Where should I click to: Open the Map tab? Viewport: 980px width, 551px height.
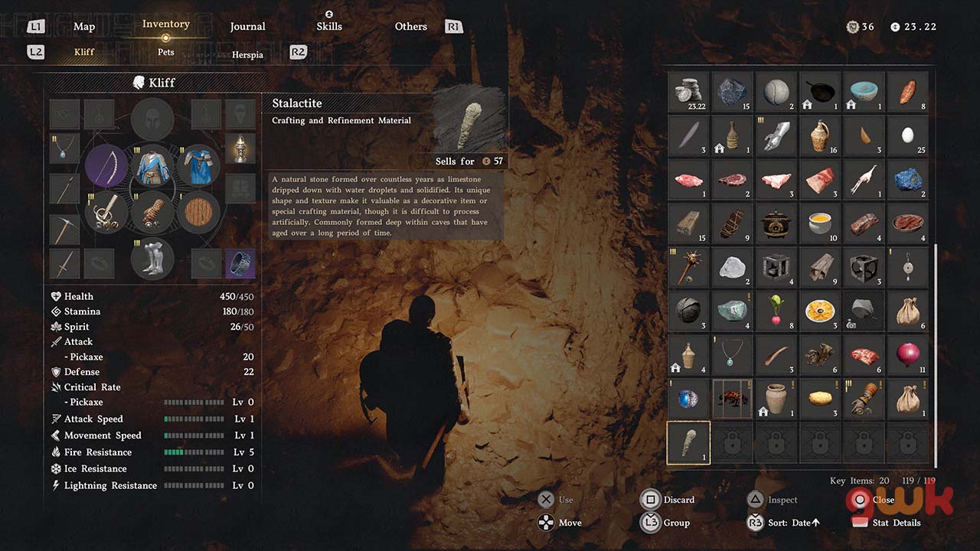click(84, 27)
